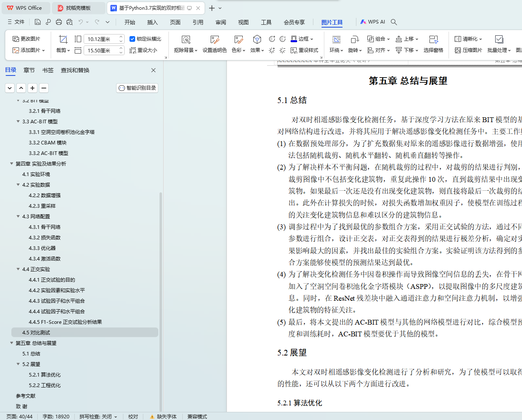Collapse the 3.3 AC-BIT 模型 outline node
Viewport: 522px width, 420px height.
[x=18, y=121]
